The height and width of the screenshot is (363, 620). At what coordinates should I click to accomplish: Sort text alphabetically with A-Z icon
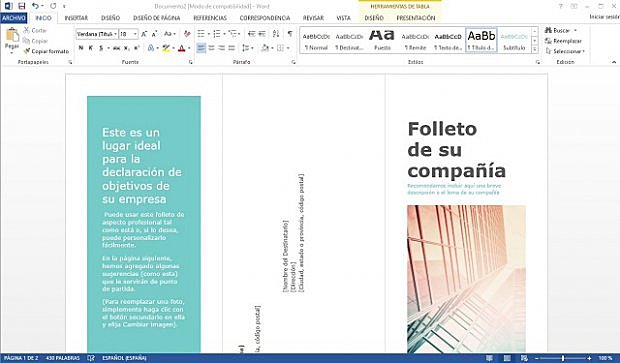pyautogui.click(x=276, y=34)
